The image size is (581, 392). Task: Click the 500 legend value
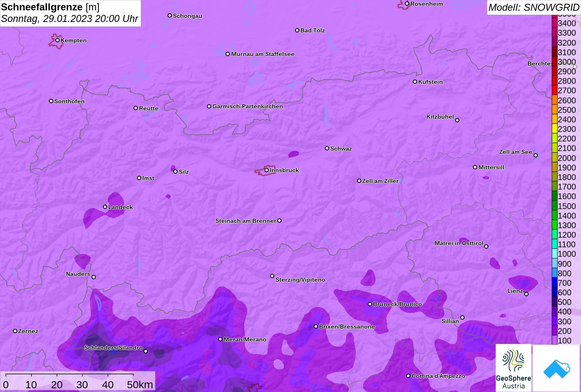(x=564, y=302)
